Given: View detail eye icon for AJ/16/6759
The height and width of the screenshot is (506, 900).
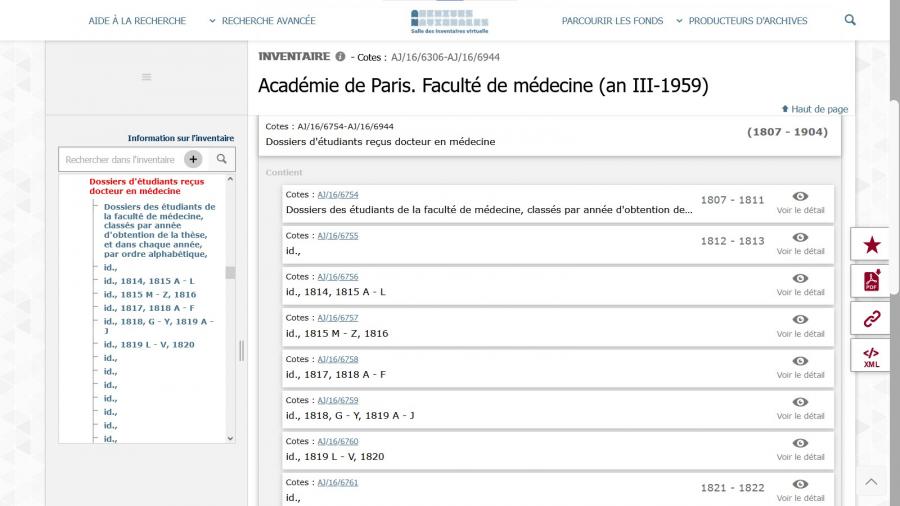Looking at the screenshot, I should click(800, 402).
